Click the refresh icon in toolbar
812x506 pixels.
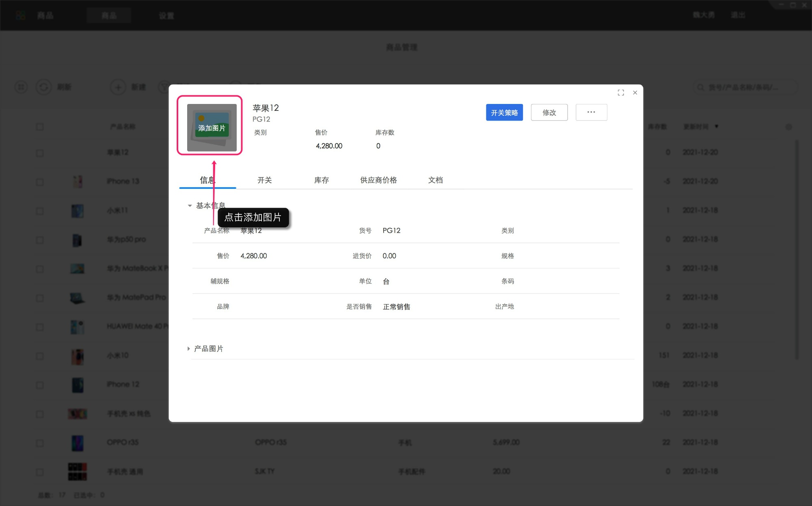point(44,87)
